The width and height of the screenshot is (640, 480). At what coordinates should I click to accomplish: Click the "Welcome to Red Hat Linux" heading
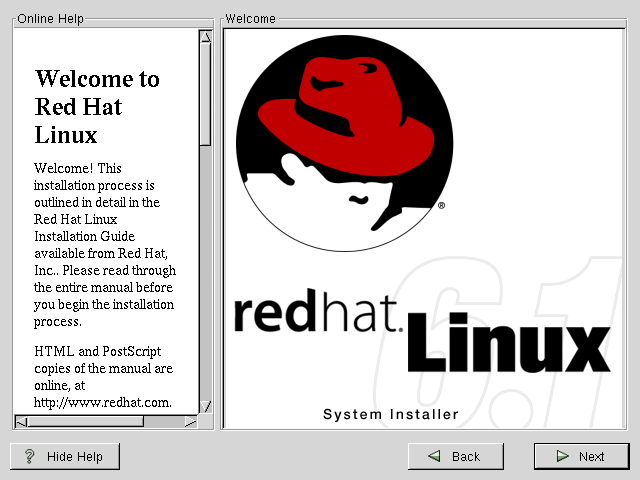(96, 106)
